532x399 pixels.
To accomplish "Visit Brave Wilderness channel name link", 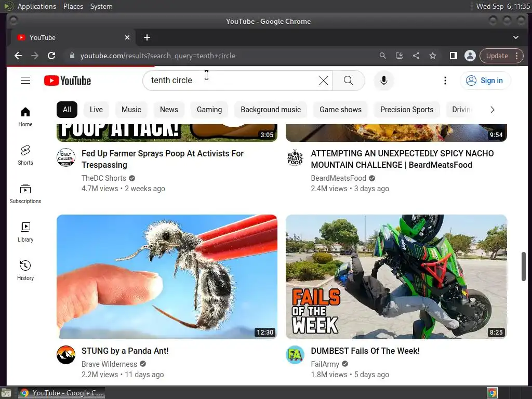I will point(109,364).
